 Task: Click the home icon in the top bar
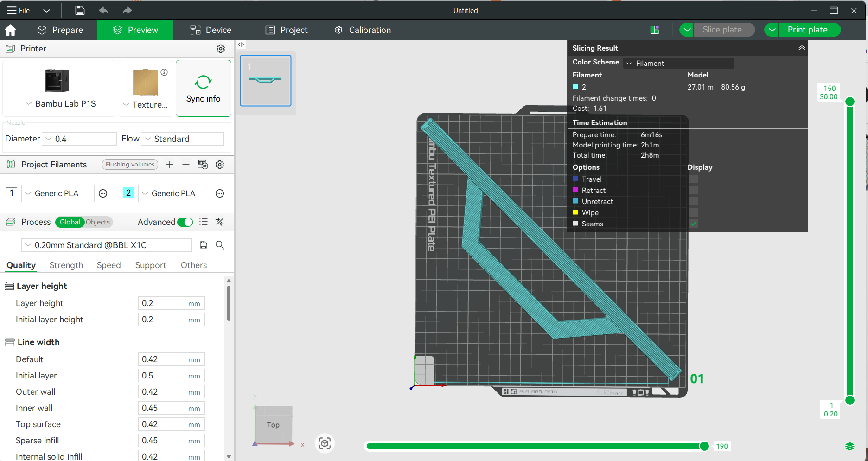[x=10, y=30]
